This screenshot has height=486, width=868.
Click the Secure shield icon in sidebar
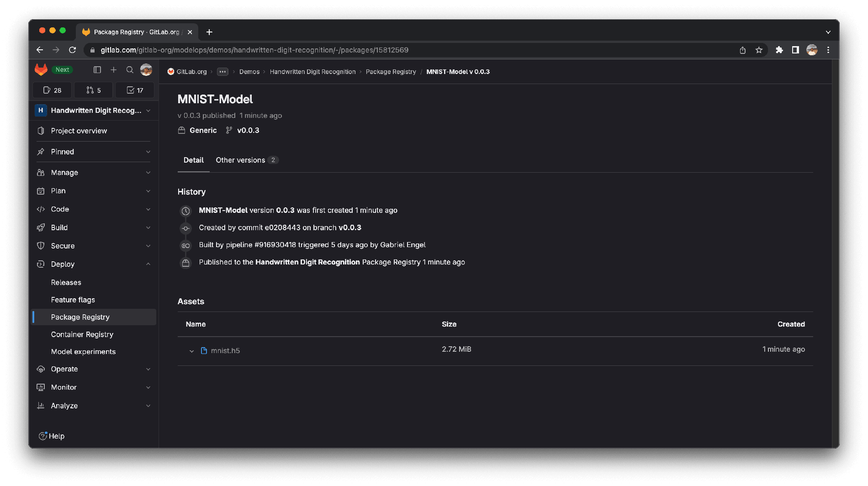(x=41, y=246)
